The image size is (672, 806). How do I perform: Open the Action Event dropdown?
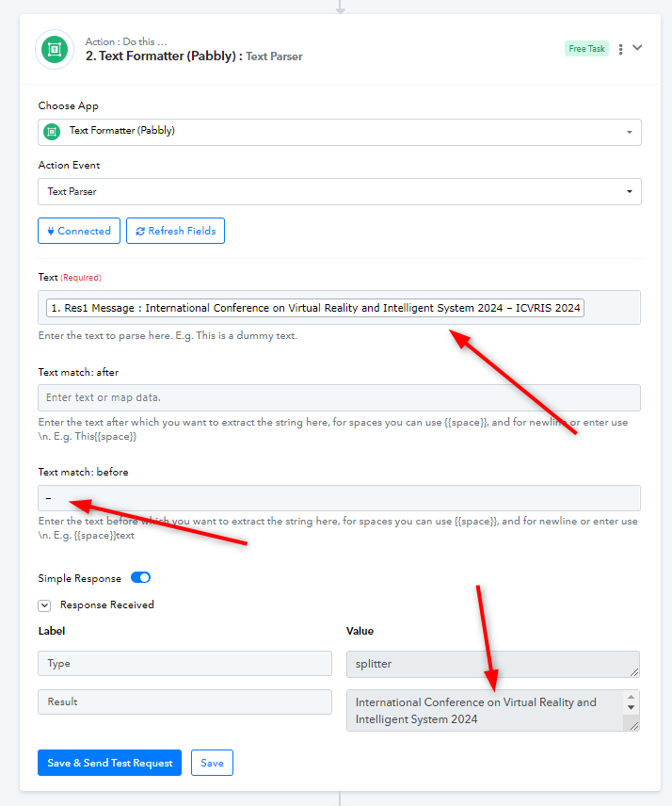pos(340,192)
